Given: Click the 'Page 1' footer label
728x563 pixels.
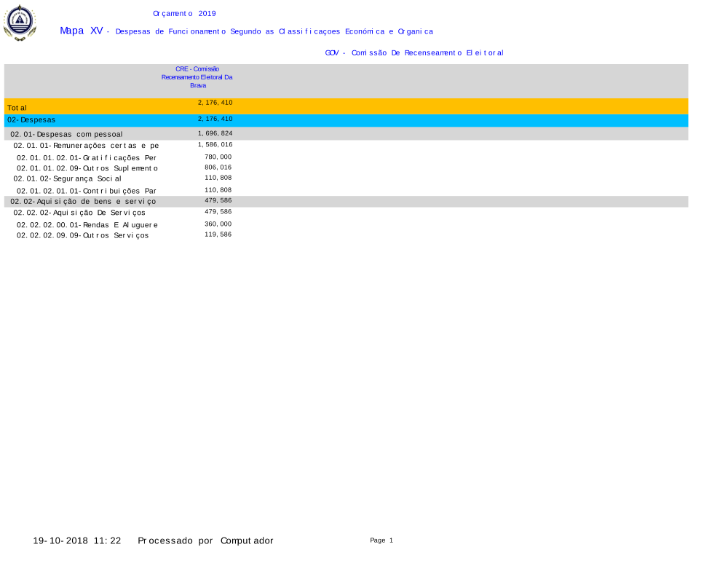Looking at the screenshot, I should click(x=381, y=540).
